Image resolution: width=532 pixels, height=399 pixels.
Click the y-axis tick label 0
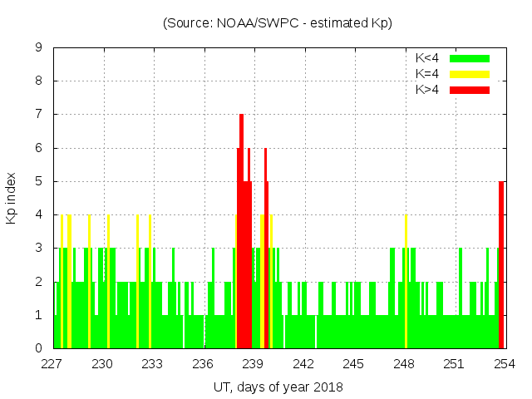click(39, 348)
